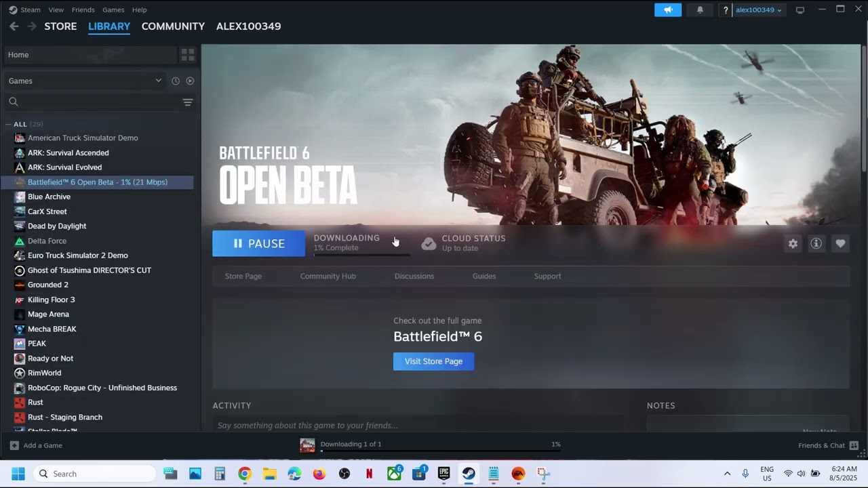Select the LIBRARY tab
868x488 pixels.
click(x=109, y=26)
